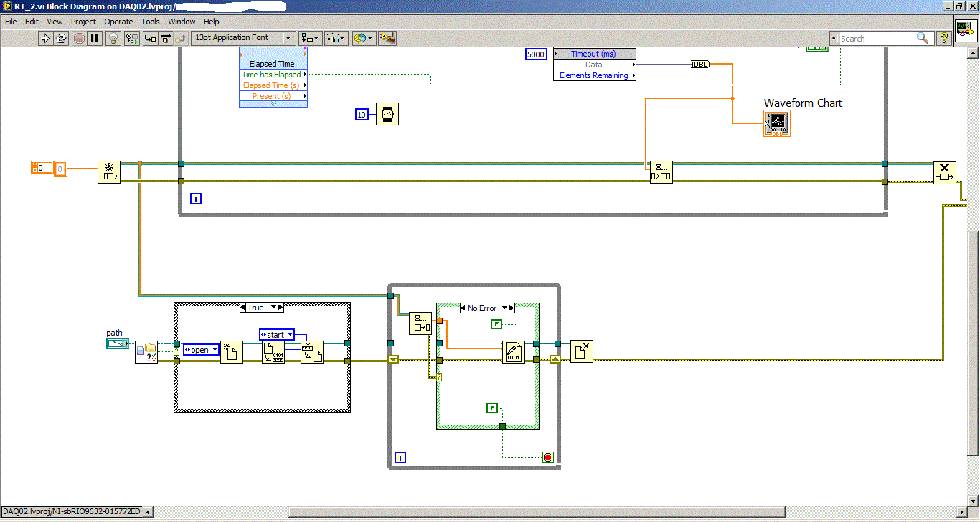Click the Abort Execution stop button

79,38
